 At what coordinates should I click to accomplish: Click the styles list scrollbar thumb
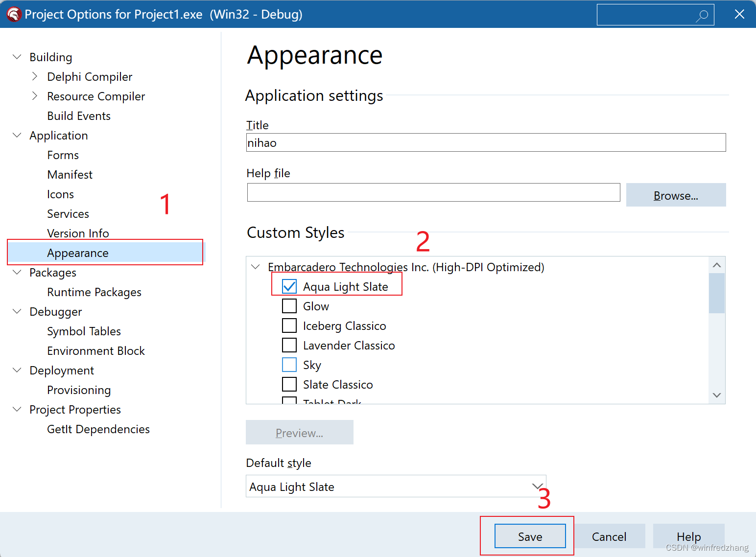pos(717,293)
